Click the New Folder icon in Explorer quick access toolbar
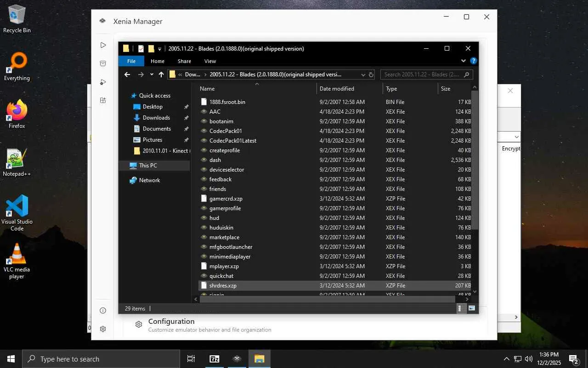This screenshot has height=368, width=588. (151, 49)
